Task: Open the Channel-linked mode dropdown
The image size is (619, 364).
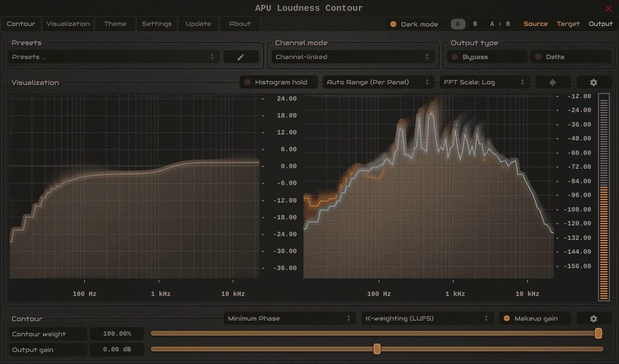Action: [x=353, y=57]
